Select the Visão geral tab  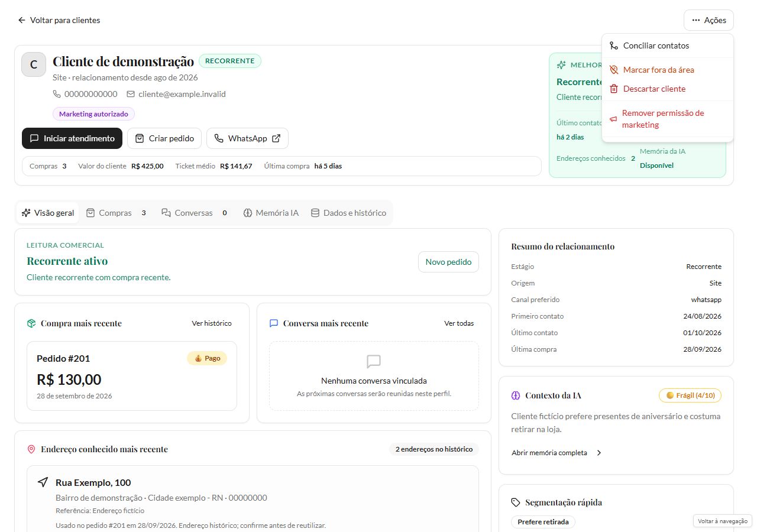point(48,213)
